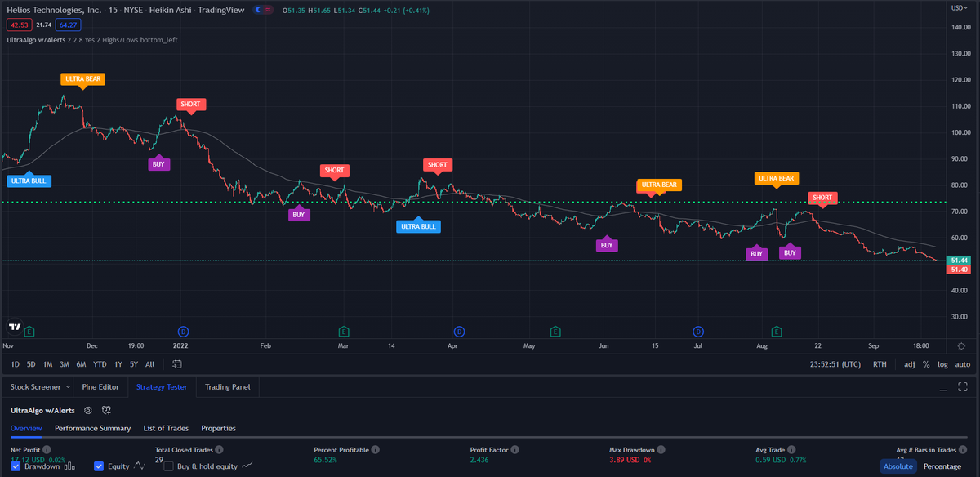This screenshot has height=477, width=980.
Task: Select the Overview tab
Action: (26, 428)
